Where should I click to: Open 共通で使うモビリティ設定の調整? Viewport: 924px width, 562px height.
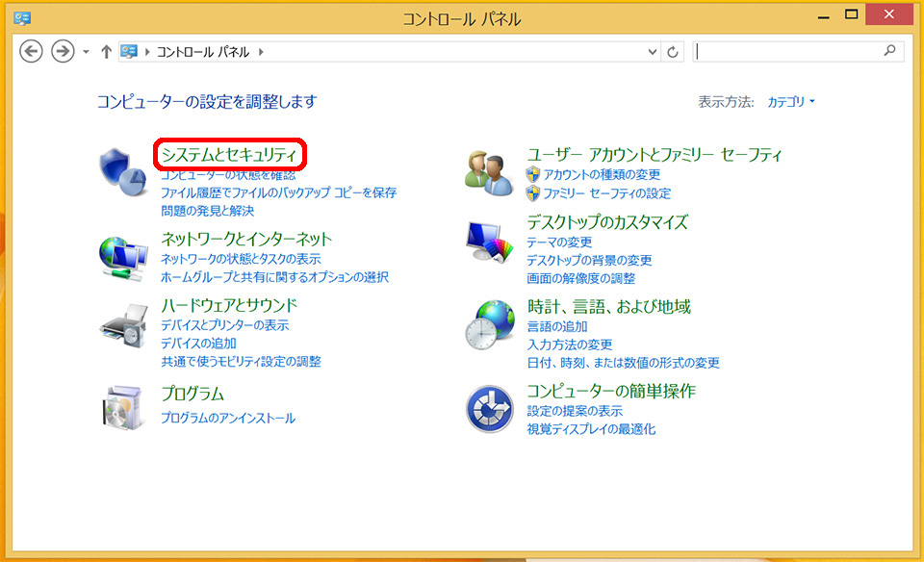click(241, 362)
